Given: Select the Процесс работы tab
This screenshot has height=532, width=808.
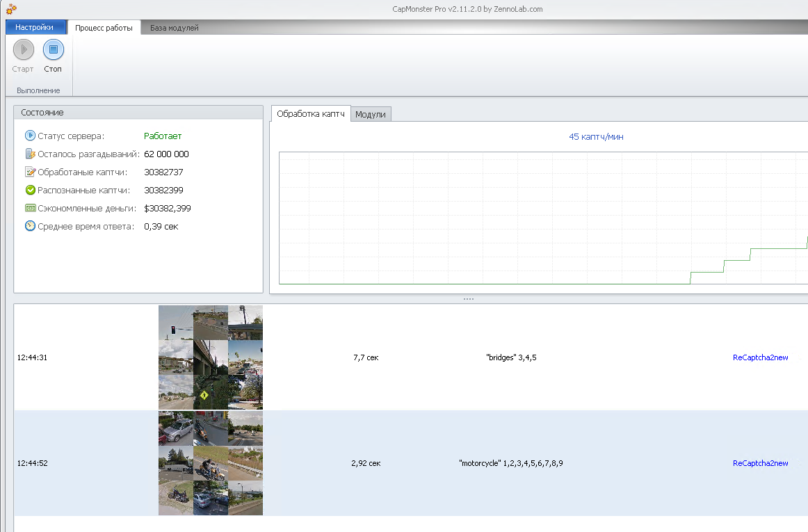Looking at the screenshot, I should pyautogui.click(x=104, y=28).
